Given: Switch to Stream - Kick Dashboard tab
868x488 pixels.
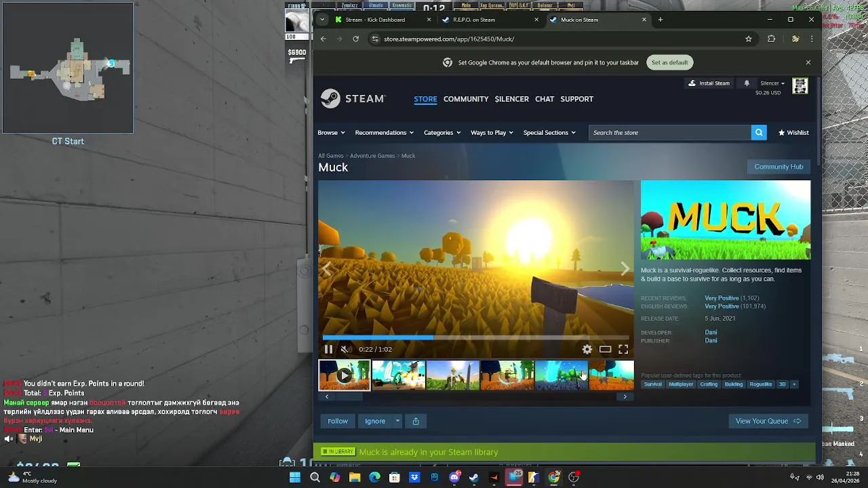Looking at the screenshot, I should [x=382, y=20].
